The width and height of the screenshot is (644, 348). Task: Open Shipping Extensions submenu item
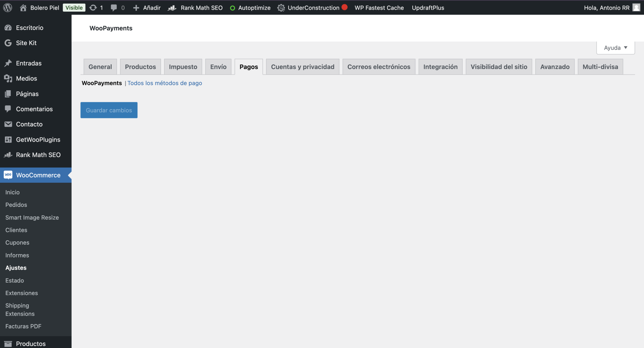tap(20, 310)
